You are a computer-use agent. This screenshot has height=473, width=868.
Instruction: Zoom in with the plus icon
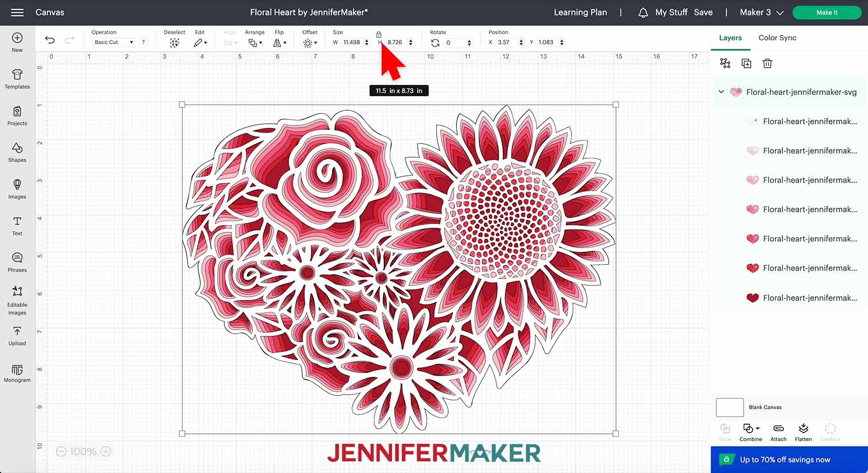tap(106, 451)
